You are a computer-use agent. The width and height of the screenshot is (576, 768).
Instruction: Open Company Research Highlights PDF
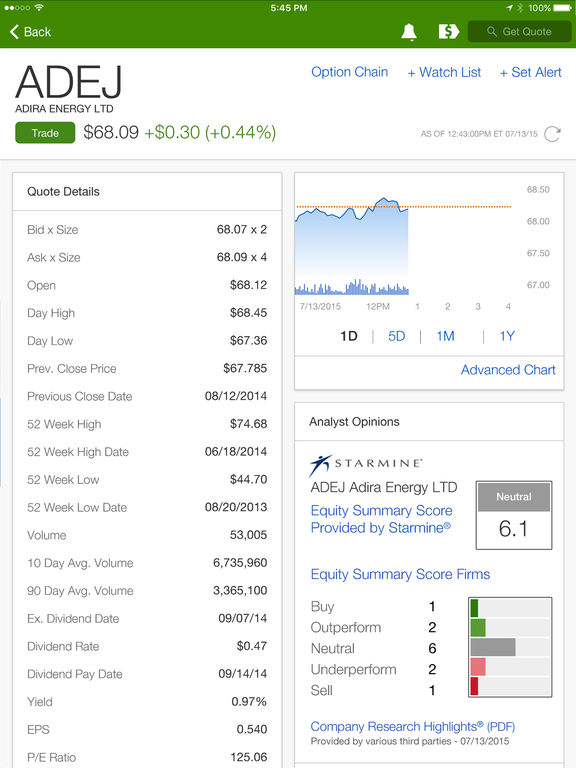[412, 726]
